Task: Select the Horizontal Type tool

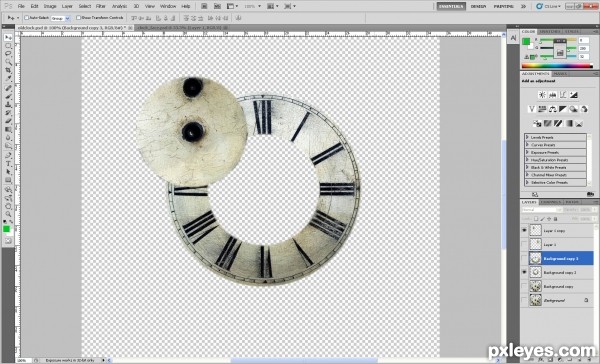Action: point(8,164)
